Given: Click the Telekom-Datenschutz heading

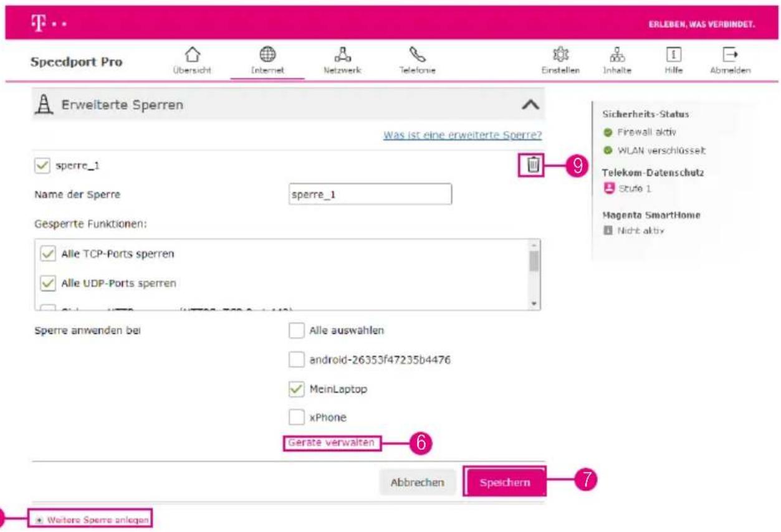Looking at the screenshot, I should (653, 173).
